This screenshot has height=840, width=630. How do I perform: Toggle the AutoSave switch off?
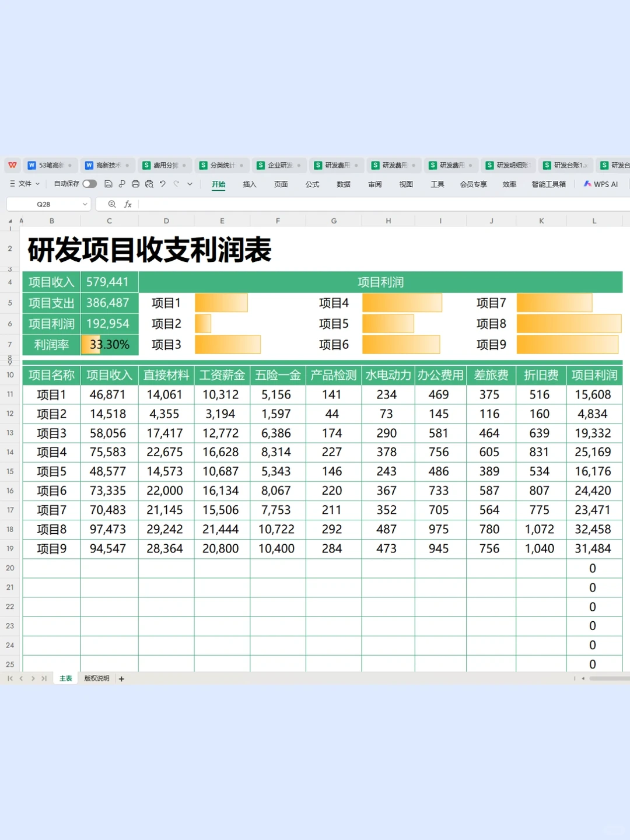pyautogui.click(x=89, y=184)
